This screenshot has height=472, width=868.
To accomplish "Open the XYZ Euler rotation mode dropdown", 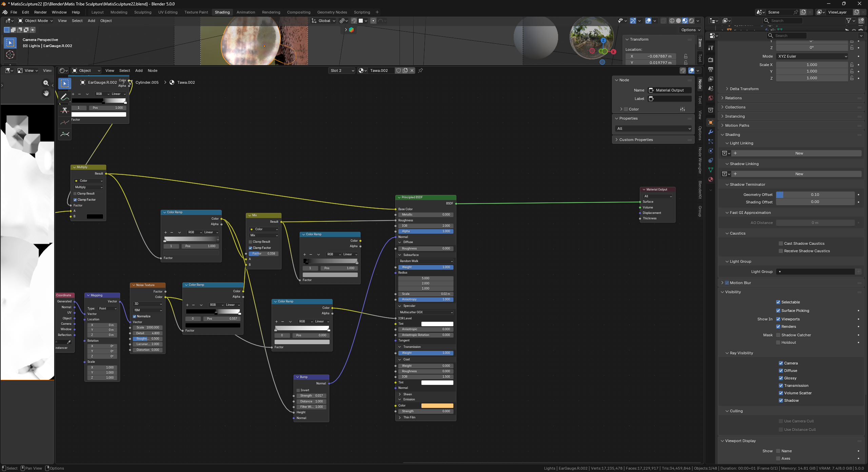I will pos(812,56).
